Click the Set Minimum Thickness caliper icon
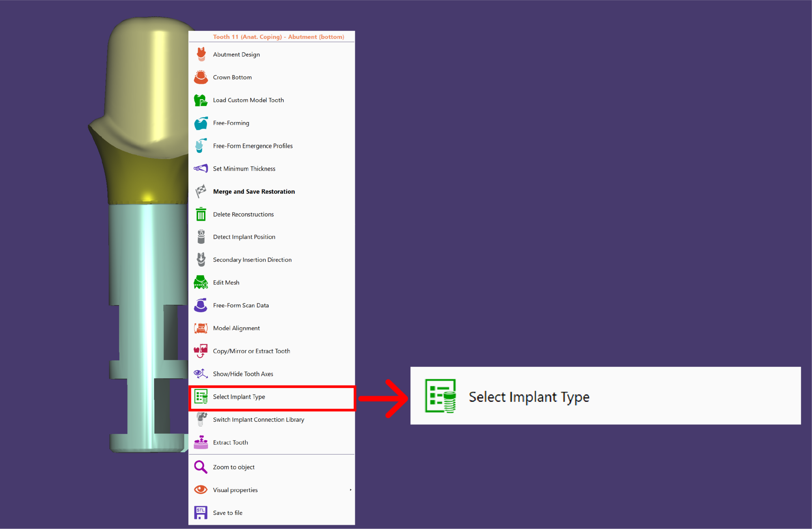Image resolution: width=812 pixels, height=529 pixels. pyautogui.click(x=201, y=169)
